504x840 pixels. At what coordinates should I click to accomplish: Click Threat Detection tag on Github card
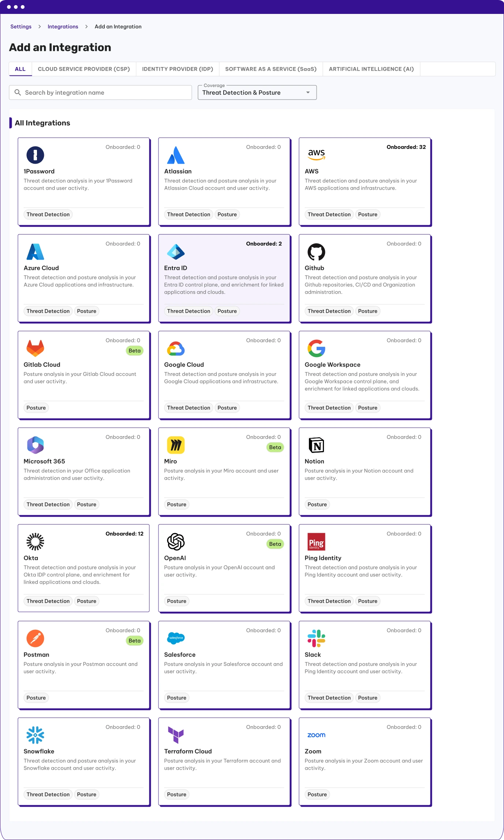[329, 311]
